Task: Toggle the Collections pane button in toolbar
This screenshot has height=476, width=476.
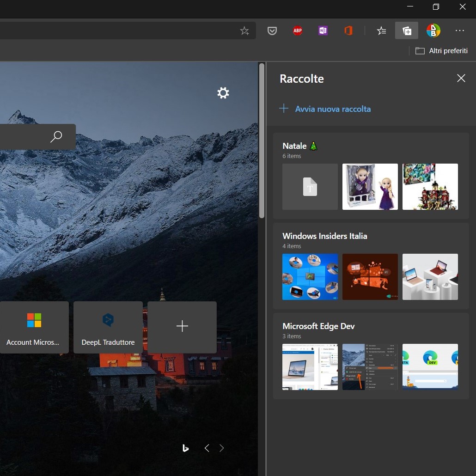Action: coord(407,31)
